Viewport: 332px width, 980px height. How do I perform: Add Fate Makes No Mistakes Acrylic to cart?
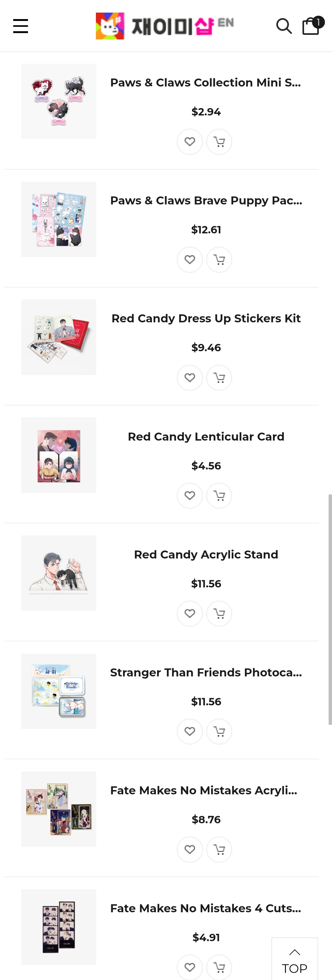(219, 849)
